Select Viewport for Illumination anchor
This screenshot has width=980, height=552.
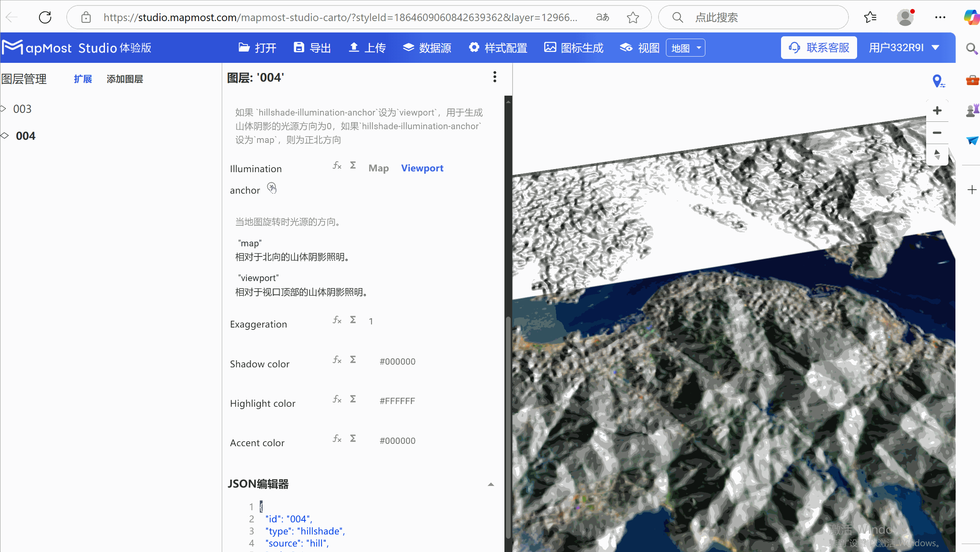click(x=422, y=168)
